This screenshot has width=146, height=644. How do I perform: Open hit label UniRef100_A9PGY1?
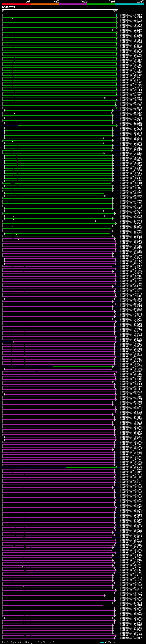(x=131, y=27)
